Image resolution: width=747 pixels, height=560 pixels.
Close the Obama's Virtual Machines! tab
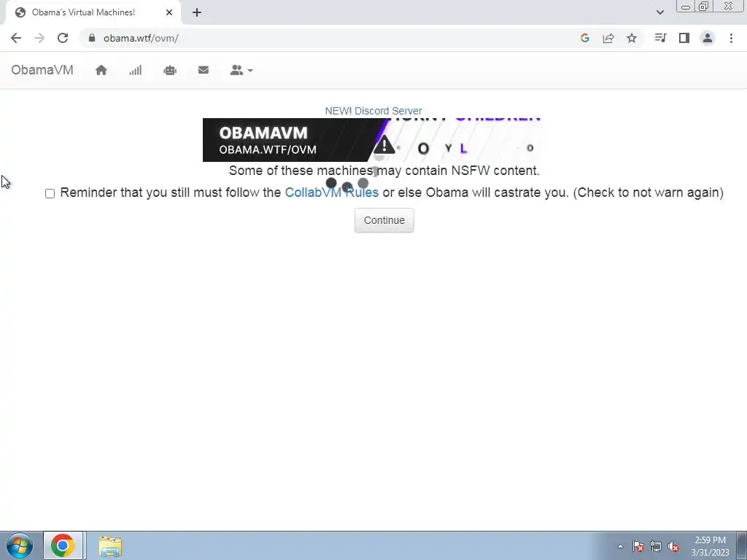pos(169,12)
